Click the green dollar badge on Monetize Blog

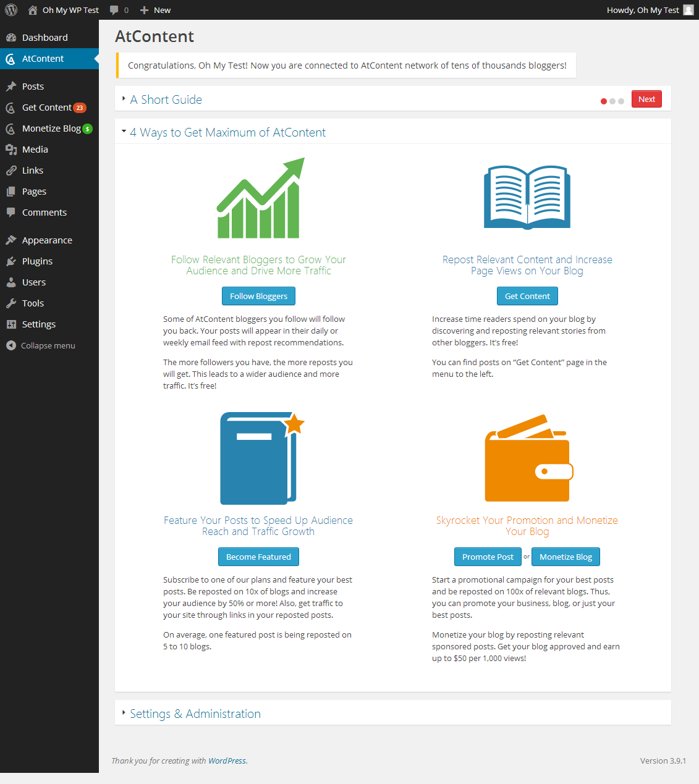(88, 129)
